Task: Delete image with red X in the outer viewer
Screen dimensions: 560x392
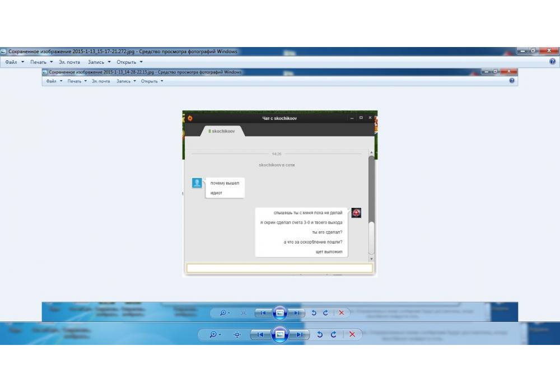Action: pos(352,334)
